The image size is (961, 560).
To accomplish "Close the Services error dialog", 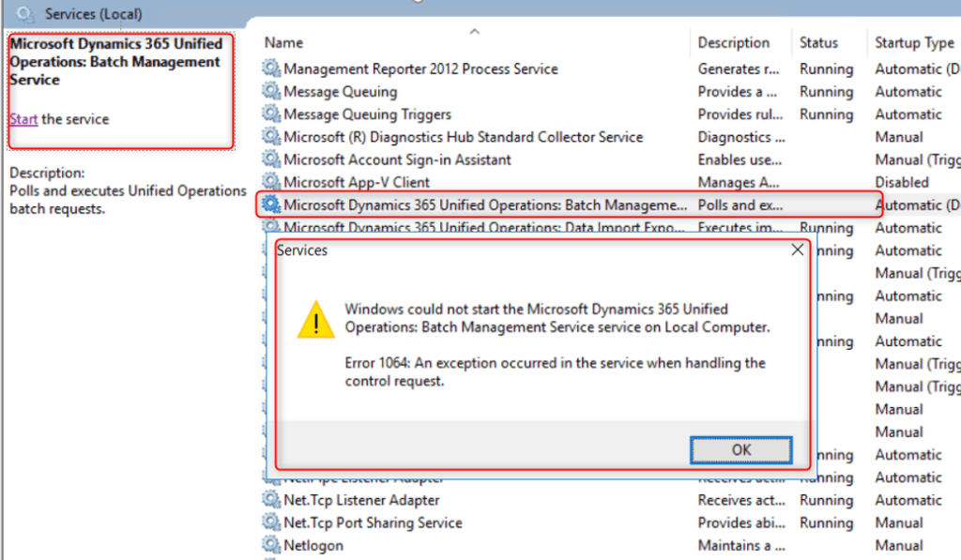I will coord(797,250).
